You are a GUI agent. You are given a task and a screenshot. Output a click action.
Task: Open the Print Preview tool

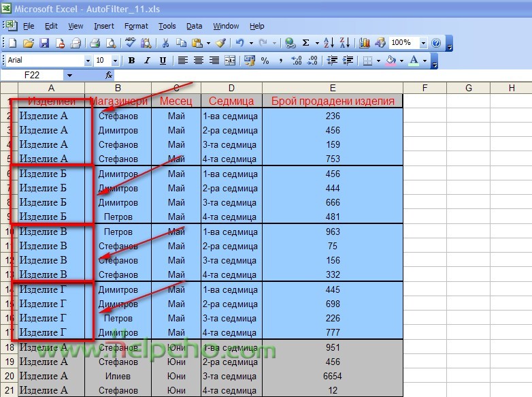click(x=110, y=43)
